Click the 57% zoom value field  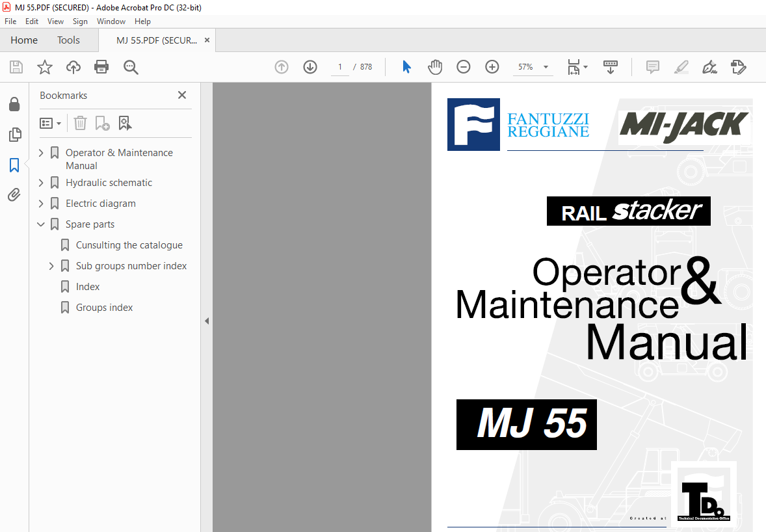pos(525,67)
